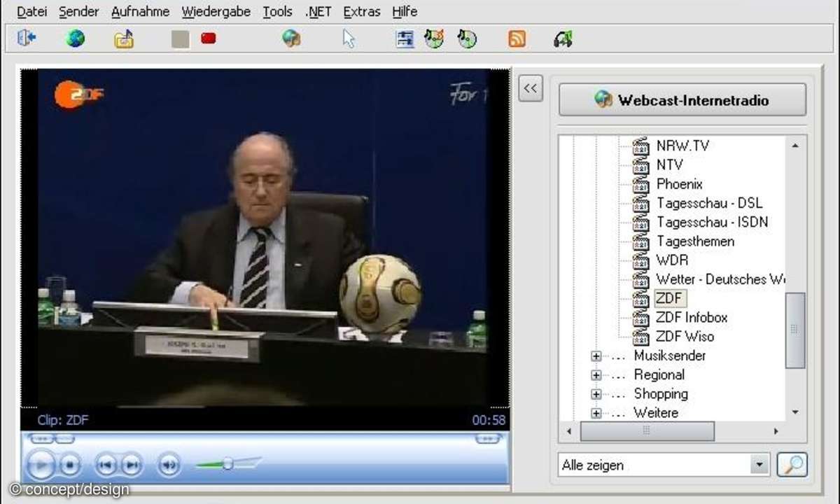
Task: Click the clapperboard icon beside ZDF Wiso
Action: [x=641, y=337]
